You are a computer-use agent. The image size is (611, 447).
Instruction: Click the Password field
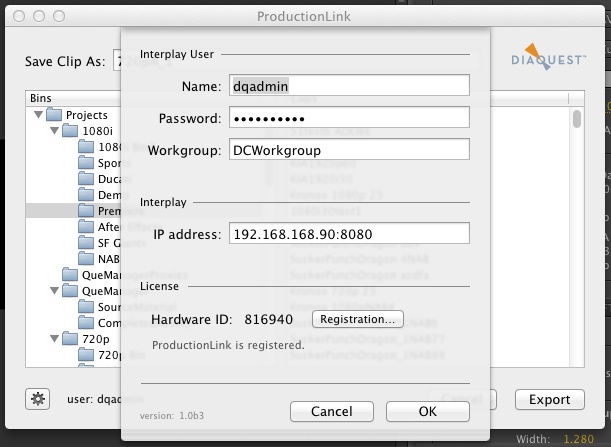[349, 117]
